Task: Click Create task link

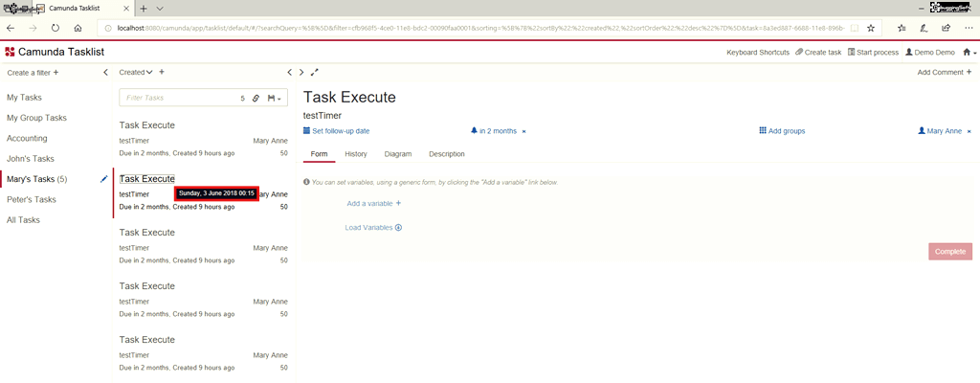Action: [818, 53]
